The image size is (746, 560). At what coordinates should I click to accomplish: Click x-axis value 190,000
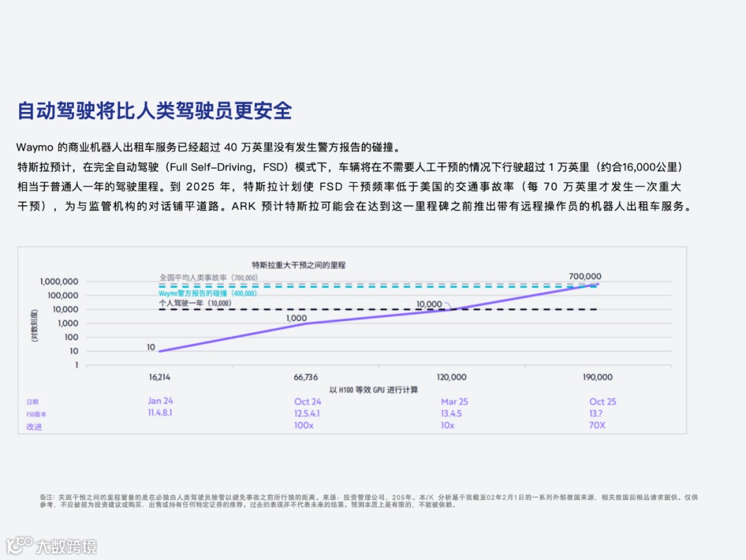(597, 377)
